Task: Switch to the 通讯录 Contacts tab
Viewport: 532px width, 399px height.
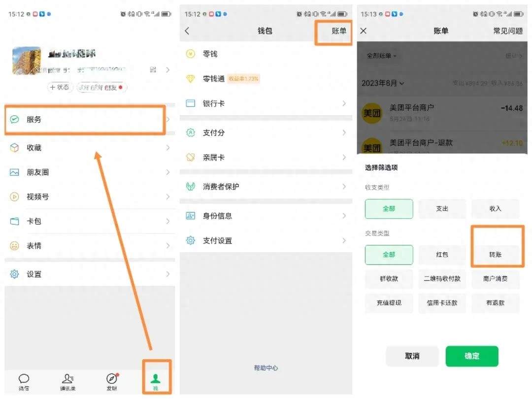Action: point(67,381)
